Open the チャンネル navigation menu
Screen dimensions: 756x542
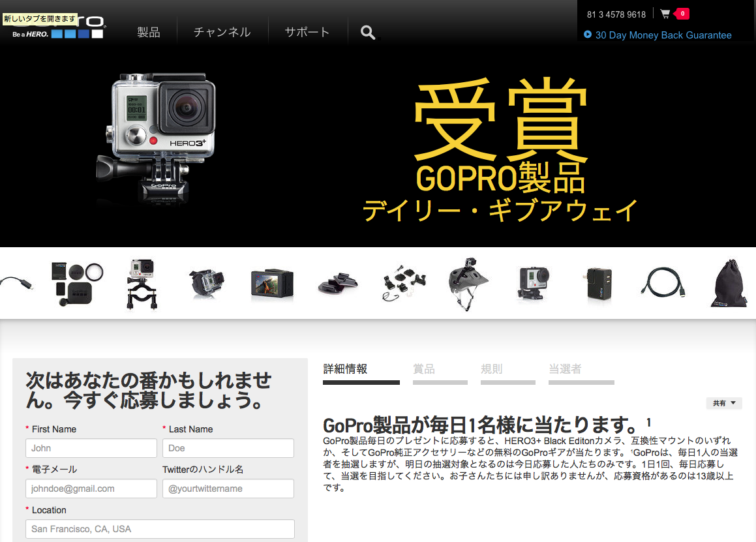pyautogui.click(x=222, y=33)
